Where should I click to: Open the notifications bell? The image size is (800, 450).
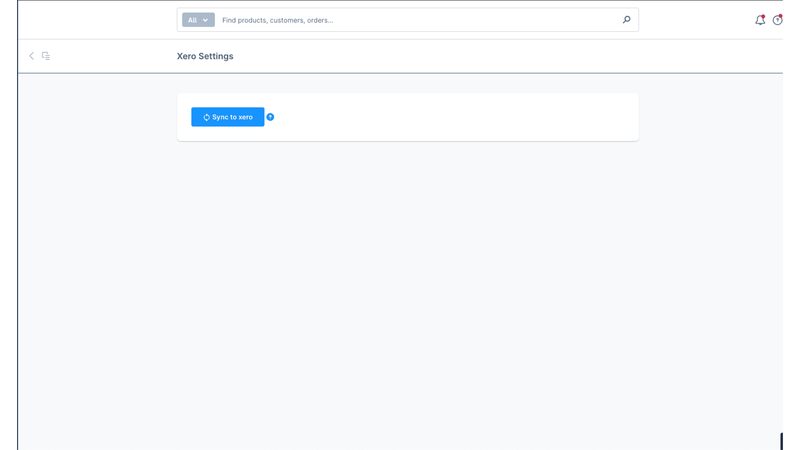pyautogui.click(x=759, y=20)
